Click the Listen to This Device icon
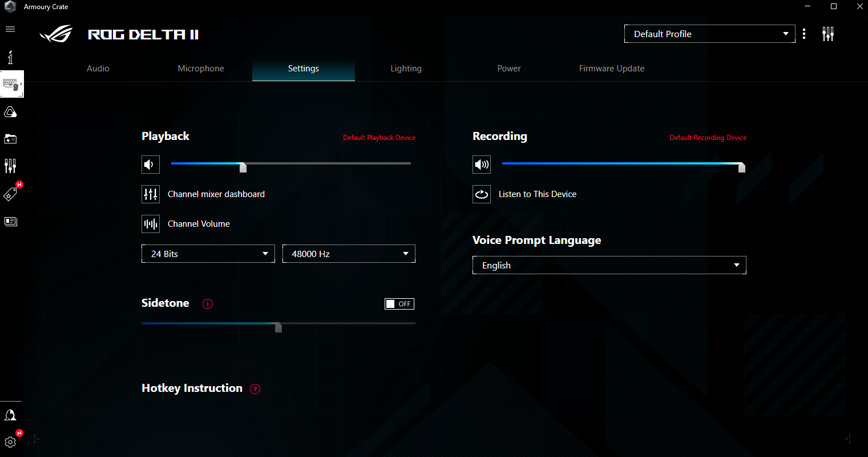The image size is (868, 457). coord(482,194)
